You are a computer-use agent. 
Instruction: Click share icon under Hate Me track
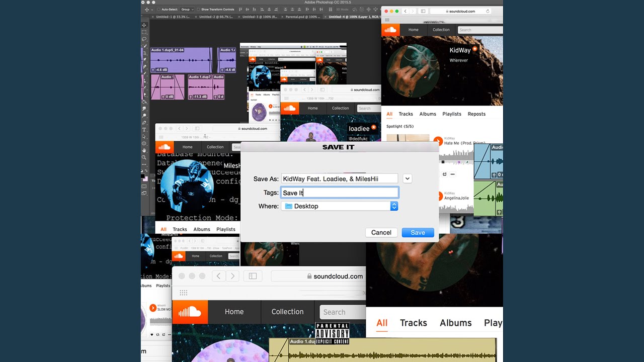[445, 174]
